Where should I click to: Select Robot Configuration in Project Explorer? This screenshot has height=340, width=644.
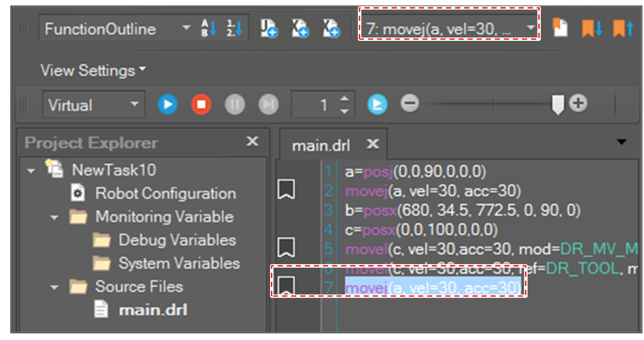pyautogui.click(x=165, y=194)
